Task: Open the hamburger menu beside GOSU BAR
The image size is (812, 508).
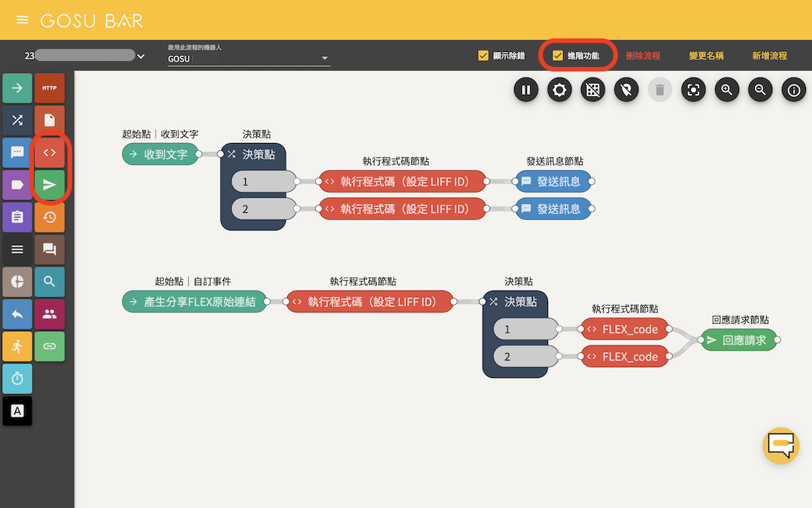Action: [x=22, y=20]
